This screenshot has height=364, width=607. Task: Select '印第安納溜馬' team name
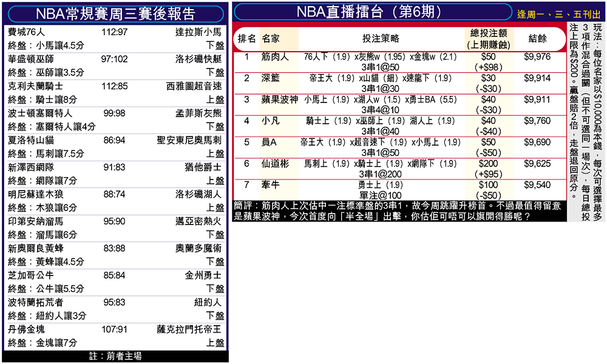click(35, 221)
